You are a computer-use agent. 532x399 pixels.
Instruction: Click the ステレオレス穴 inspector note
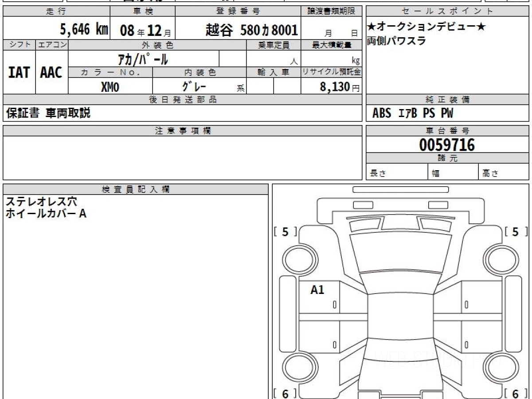pos(41,202)
